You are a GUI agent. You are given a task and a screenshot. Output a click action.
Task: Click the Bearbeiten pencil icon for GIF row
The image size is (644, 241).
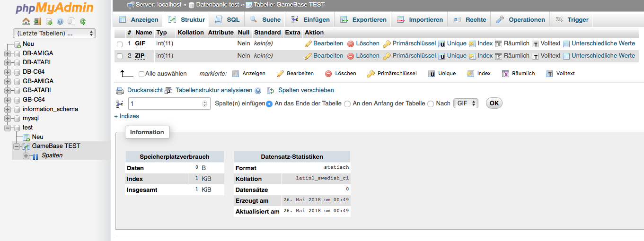(308, 43)
